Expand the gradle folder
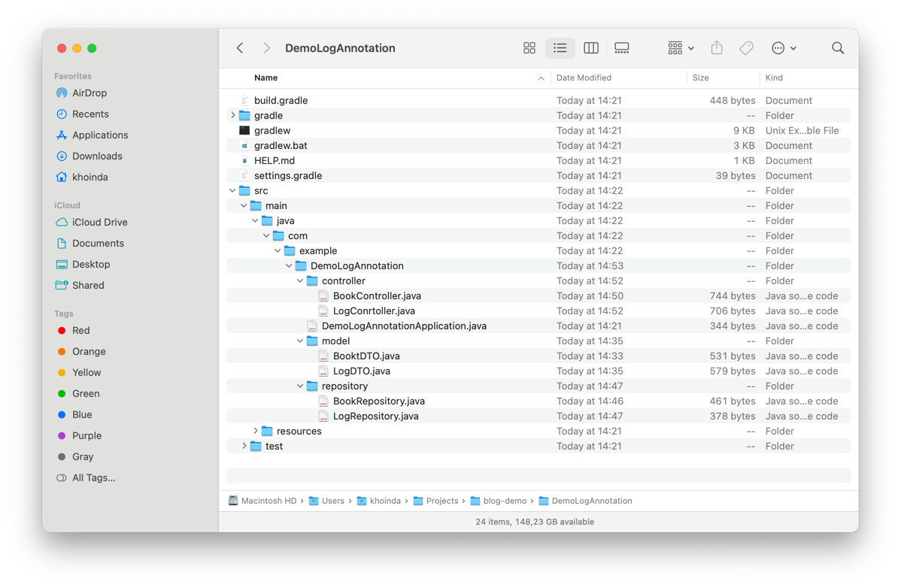 pos(233,116)
